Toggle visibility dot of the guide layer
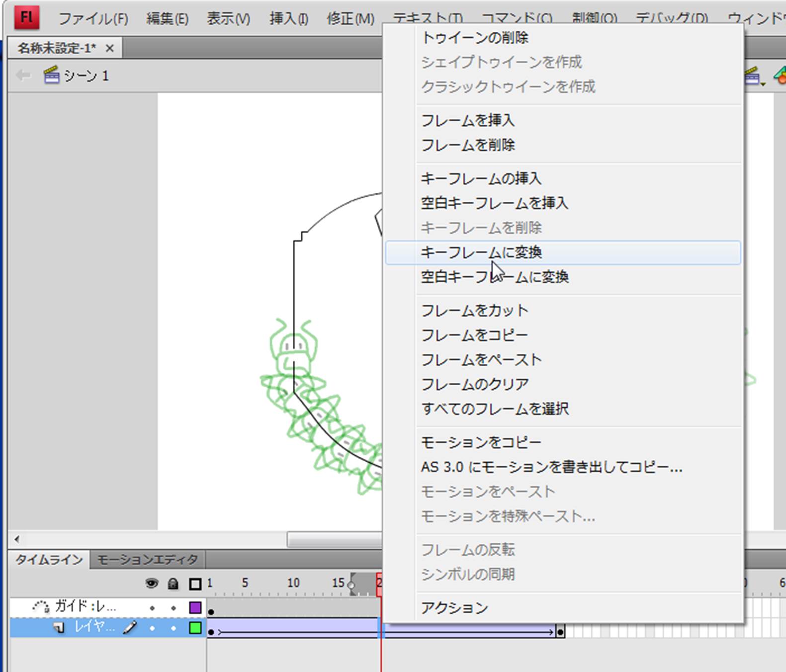The width and height of the screenshot is (786, 672). pyautogui.click(x=152, y=607)
